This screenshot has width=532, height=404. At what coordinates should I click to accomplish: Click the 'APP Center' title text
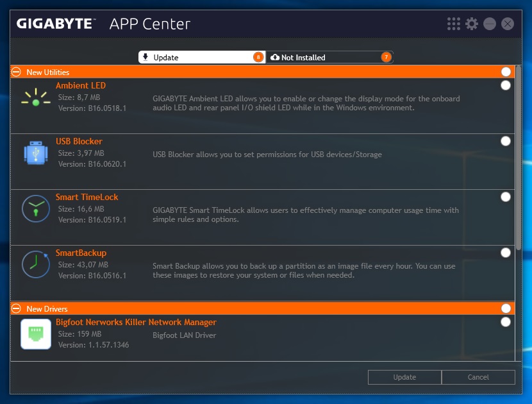coord(149,24)
